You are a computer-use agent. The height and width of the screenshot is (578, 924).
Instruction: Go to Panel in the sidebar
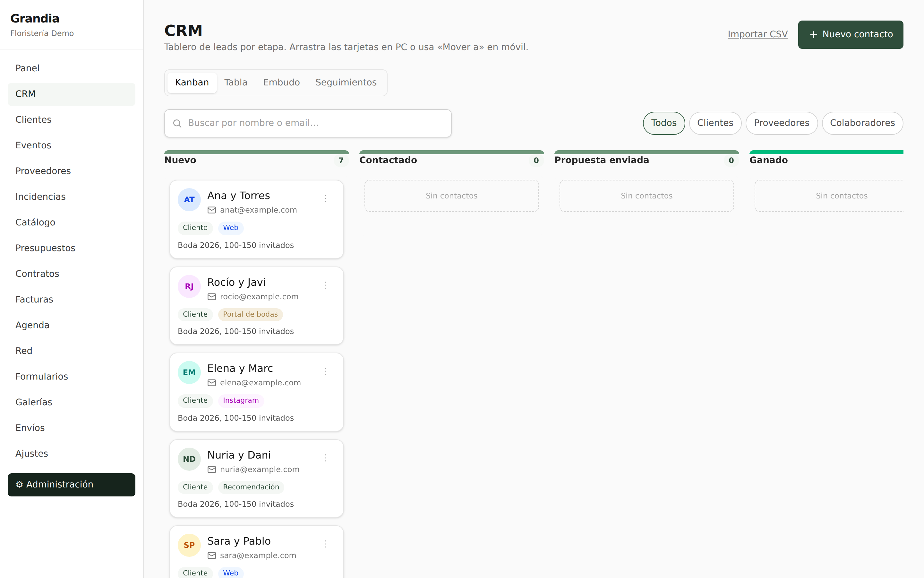tap(72, 68)
